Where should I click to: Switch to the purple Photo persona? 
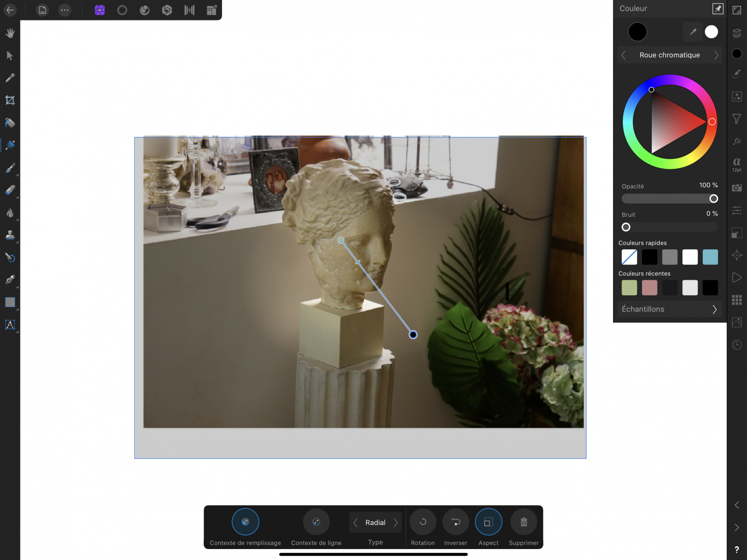click(100, 10)
